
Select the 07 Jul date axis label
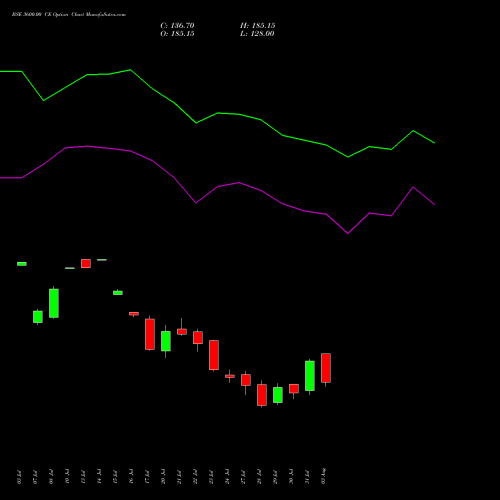tap(35, 477)
